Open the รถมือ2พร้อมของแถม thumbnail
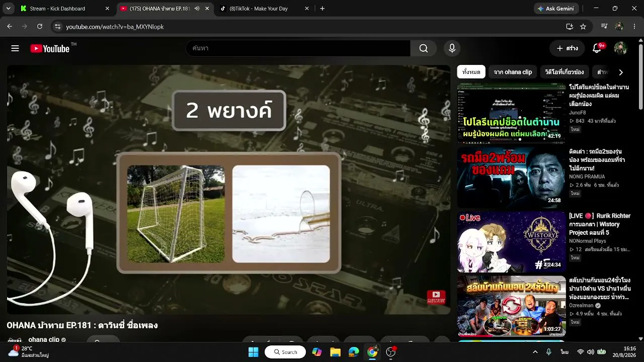 coord(512,177)
